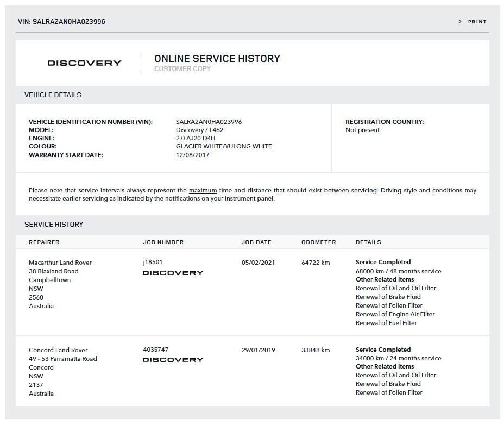Select the colour GLACIER WHITE/YULONG WHITE

224,146
